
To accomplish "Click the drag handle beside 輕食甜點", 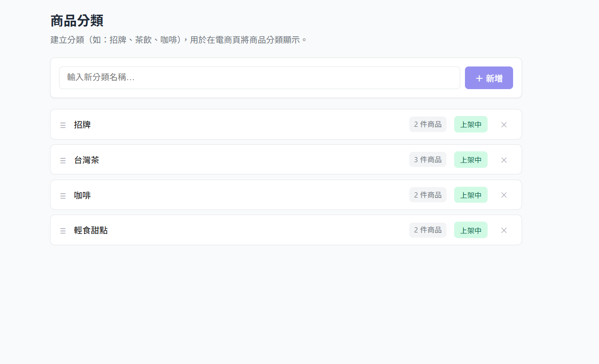I will (63, 231).
